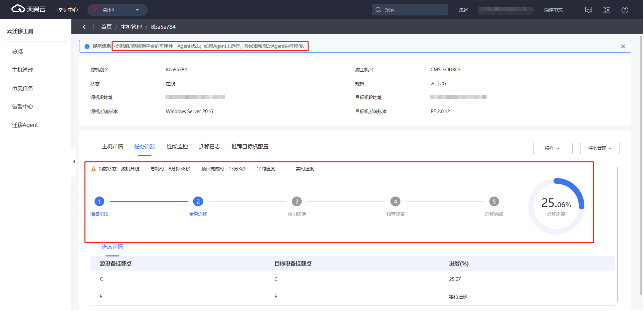The image size is (644, 311).
Task: Click the 进度(%) column header
Action: (459, 264)
